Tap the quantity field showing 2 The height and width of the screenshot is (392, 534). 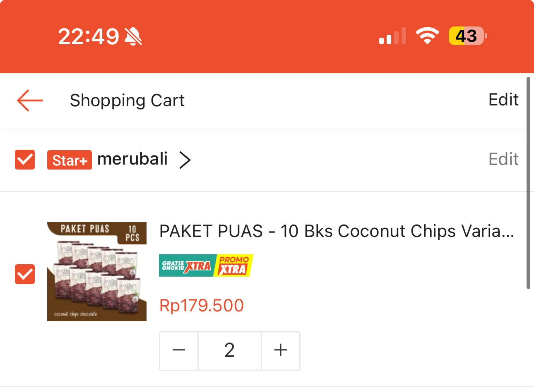(x=229, y=350)
